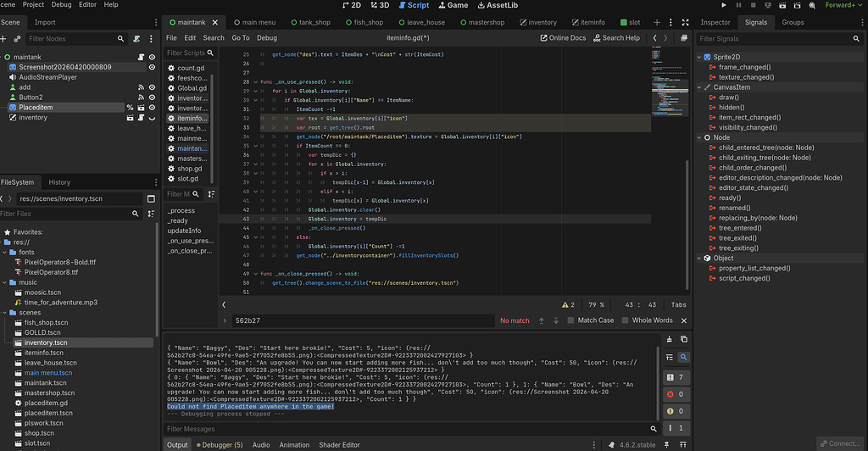Toggle visibility of Placeditem node
Screen dimensions: 868x451
click(152, 108)
